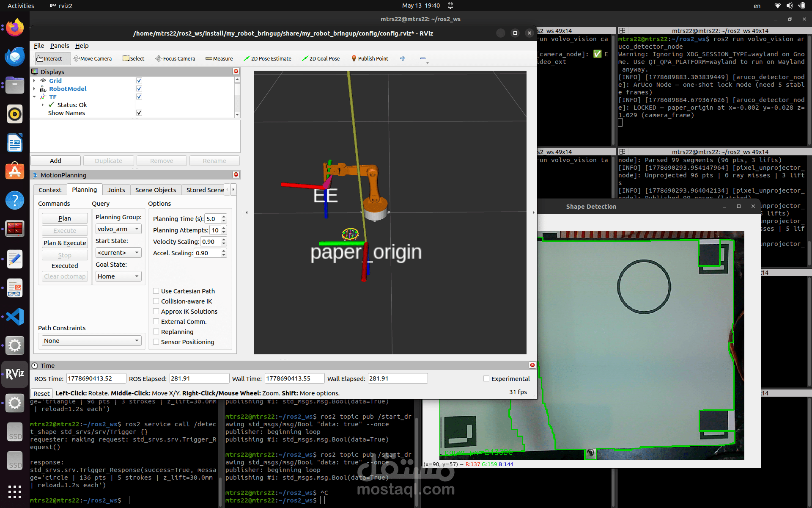The image size is (812, 508).
Task: Activate the Publish Point tool
Action: tap(370, 58)
